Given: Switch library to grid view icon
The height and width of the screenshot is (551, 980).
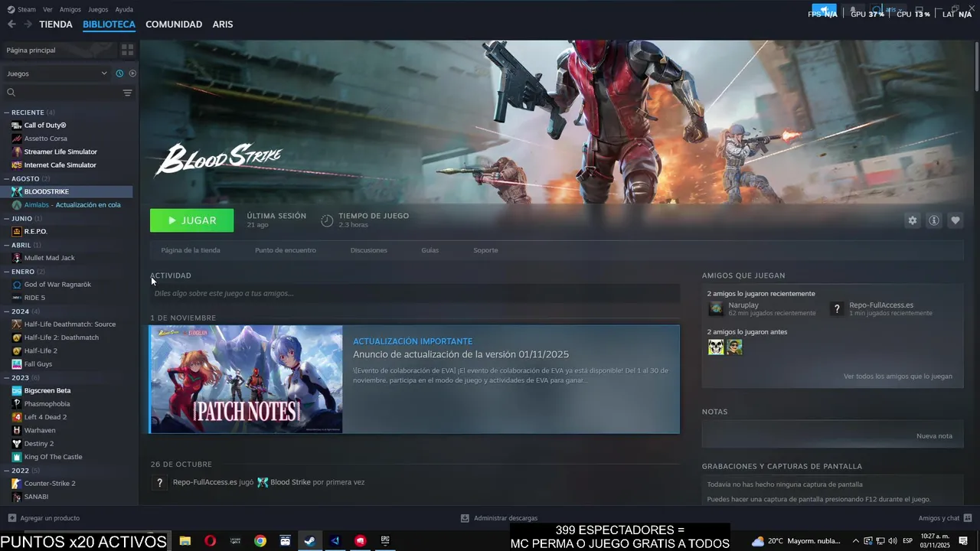Looking at the screenshot, I should pos(127,50).
